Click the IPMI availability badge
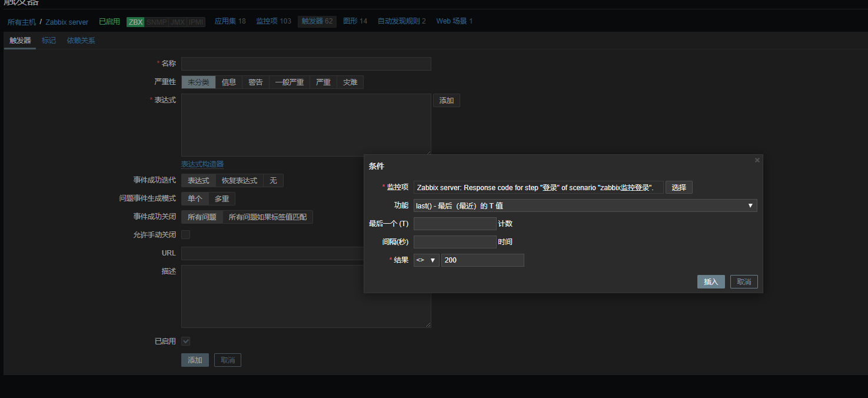This screenshot has height=398, width=868. pos(196,22)
